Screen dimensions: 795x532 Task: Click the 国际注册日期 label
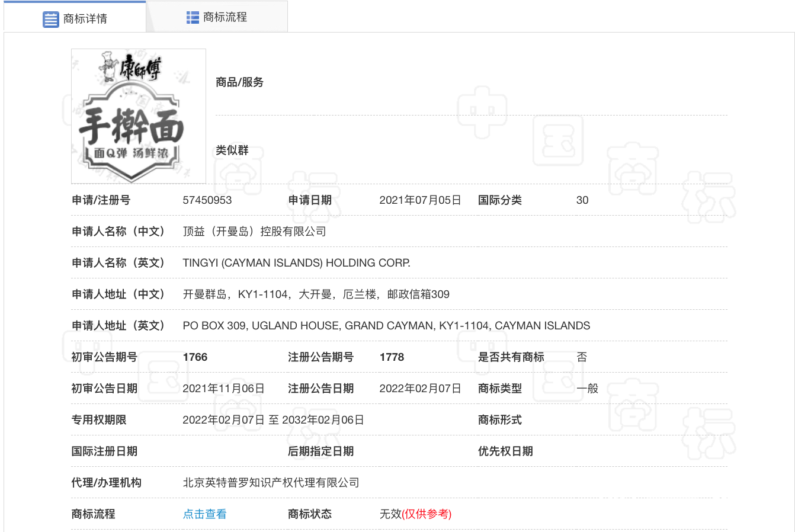[x=104, y=451]
